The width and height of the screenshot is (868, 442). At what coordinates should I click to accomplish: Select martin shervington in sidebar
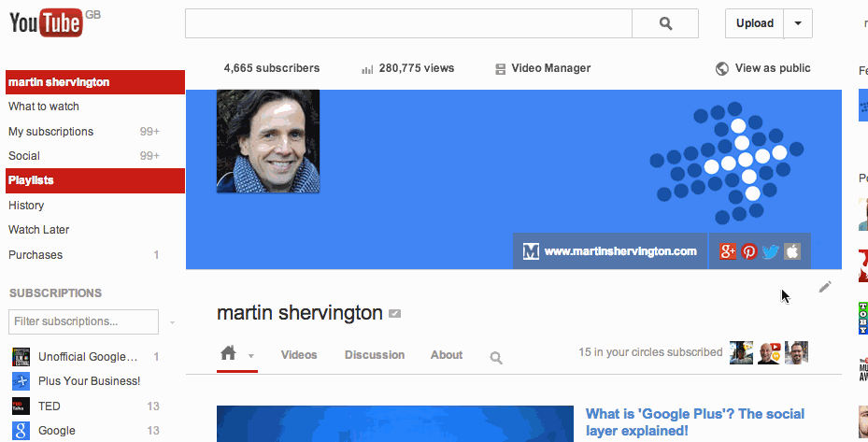tap(95, 82)
